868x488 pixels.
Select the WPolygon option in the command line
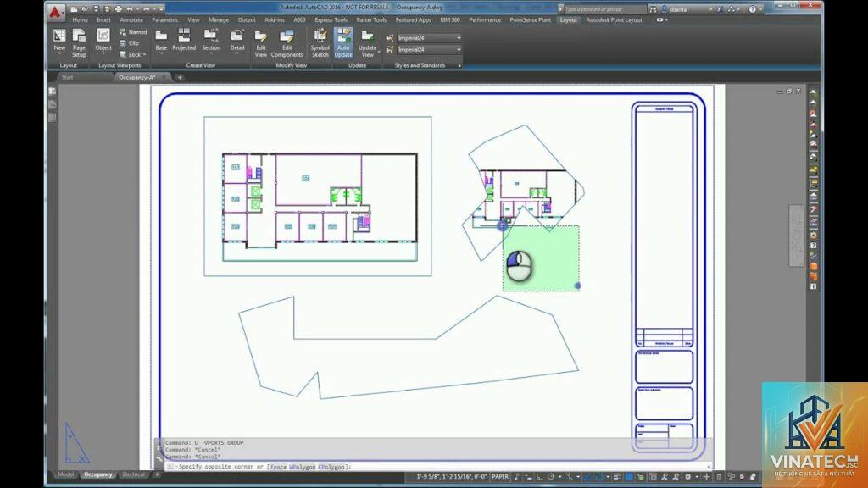[303, 467]
